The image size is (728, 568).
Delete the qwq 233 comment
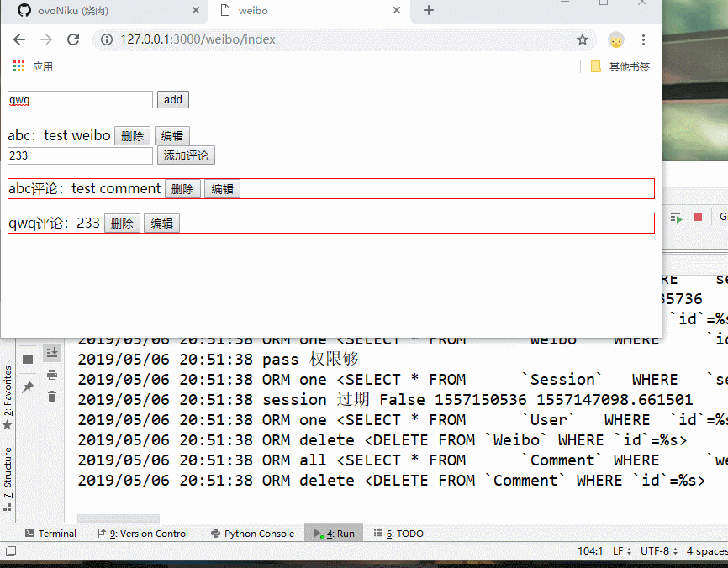point(122,224)
